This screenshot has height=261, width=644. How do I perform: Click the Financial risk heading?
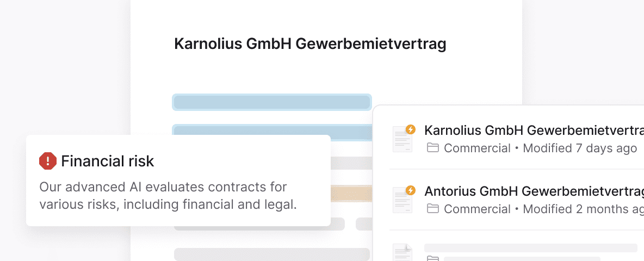click(x=108, y=161)
